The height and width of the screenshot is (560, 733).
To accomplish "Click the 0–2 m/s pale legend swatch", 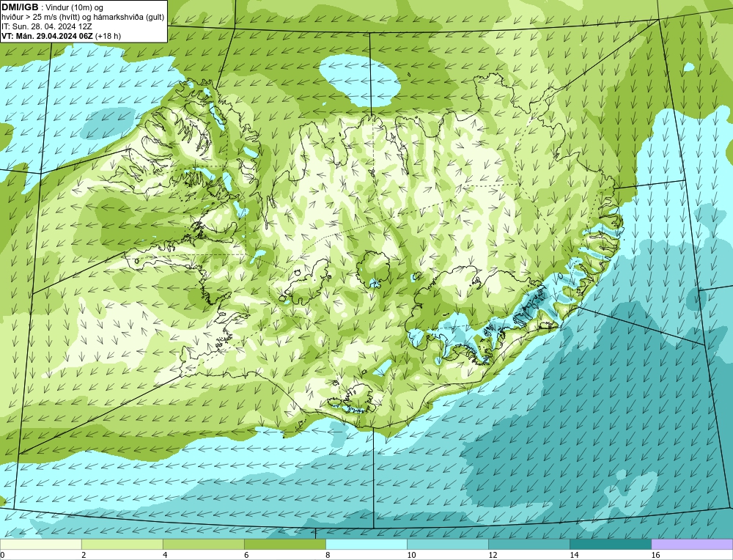I will coord(40,544).
